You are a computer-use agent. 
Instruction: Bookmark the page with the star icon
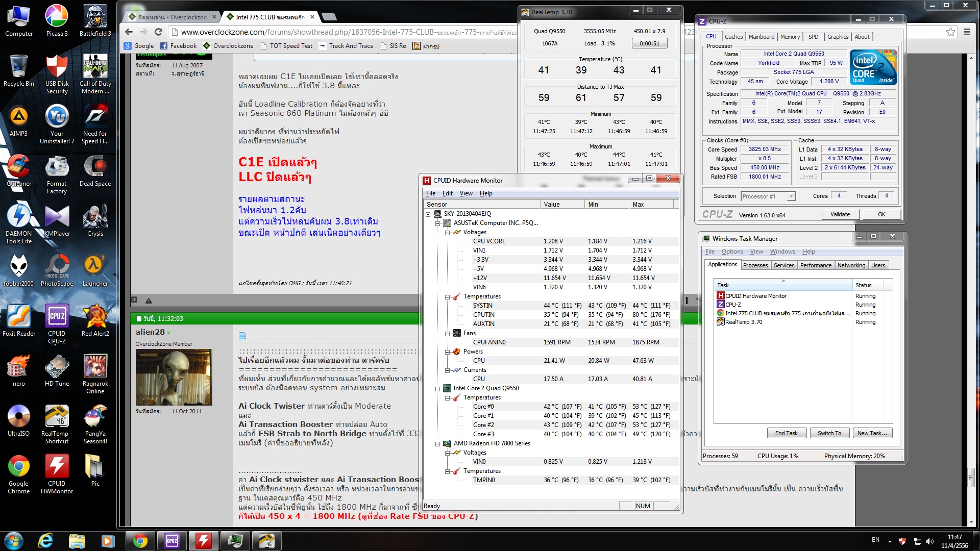pyautogui.click(x=950, y=32)
